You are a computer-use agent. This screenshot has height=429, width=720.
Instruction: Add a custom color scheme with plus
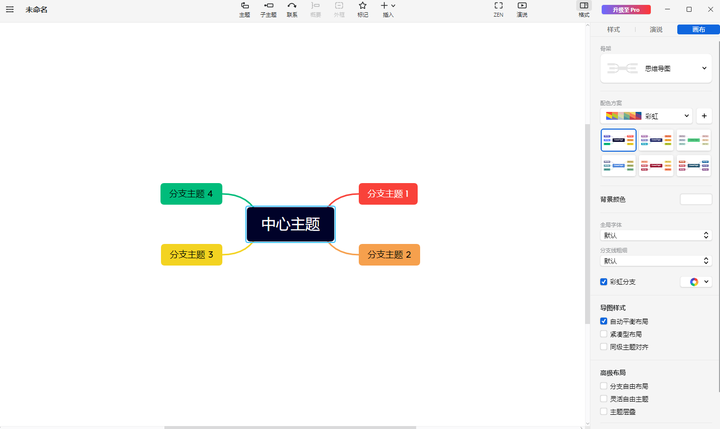click(704, 116)
